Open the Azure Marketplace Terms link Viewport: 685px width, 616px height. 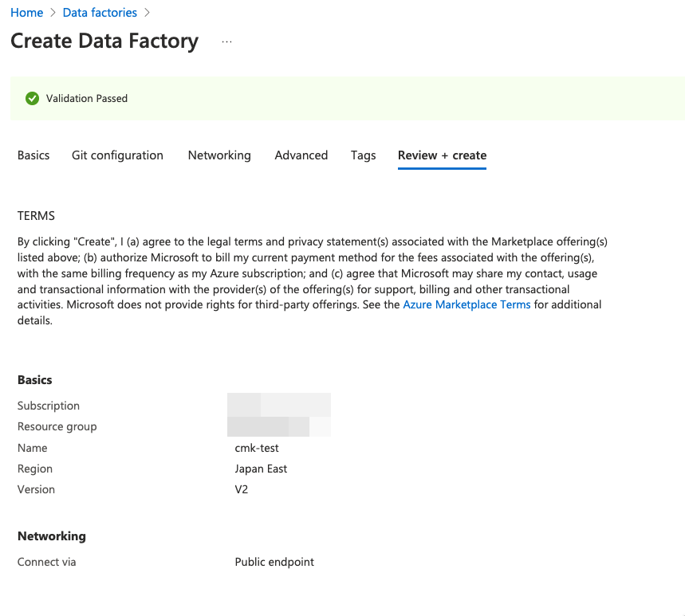[467, 304]
